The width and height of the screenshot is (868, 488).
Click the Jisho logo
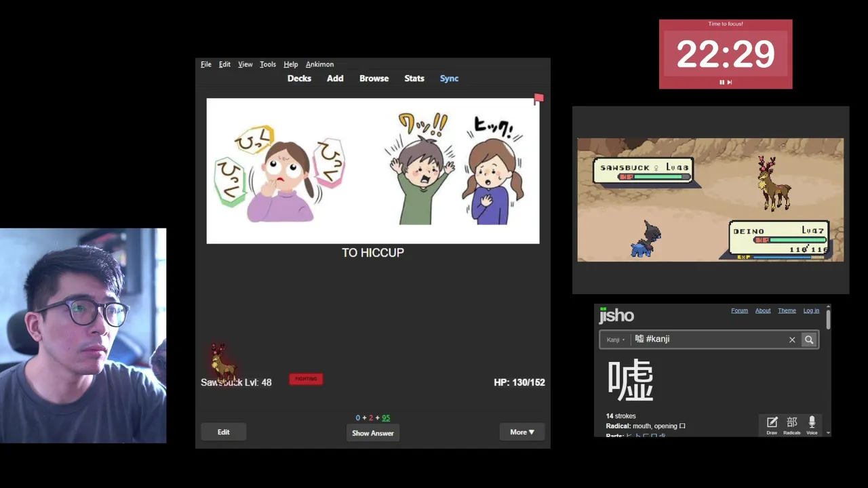[x=616, y=315]
